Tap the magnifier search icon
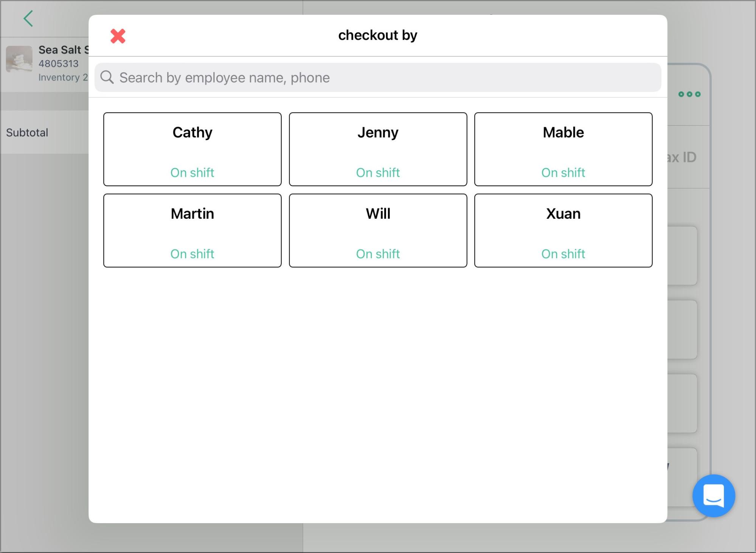The image size is (756, 553). (107, 77)
